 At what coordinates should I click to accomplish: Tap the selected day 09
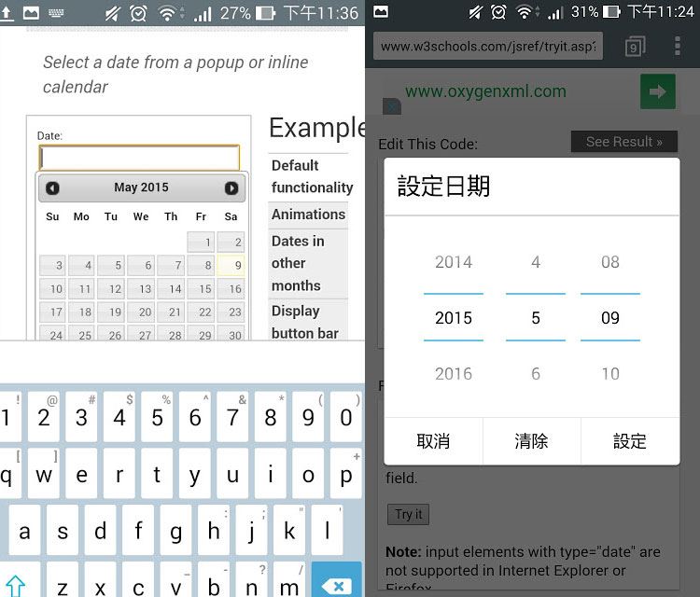[610, 318]
